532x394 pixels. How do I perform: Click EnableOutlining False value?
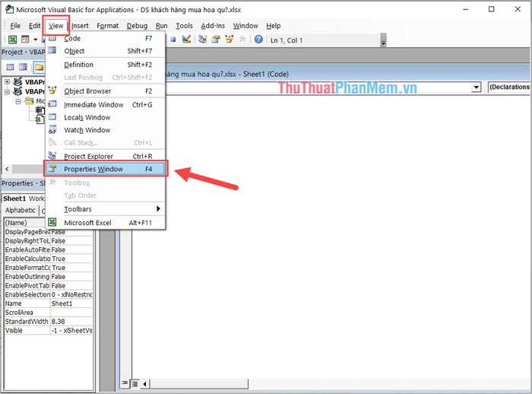click(x=71, y=277)
